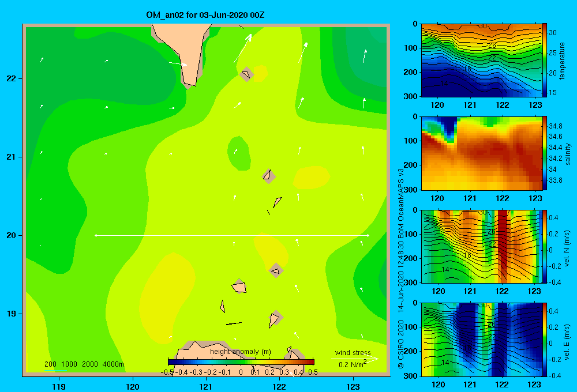The width and height of the screenshot is (577, 392).
Task: Open the eastward velocity section panel
Action: point(482,340)
